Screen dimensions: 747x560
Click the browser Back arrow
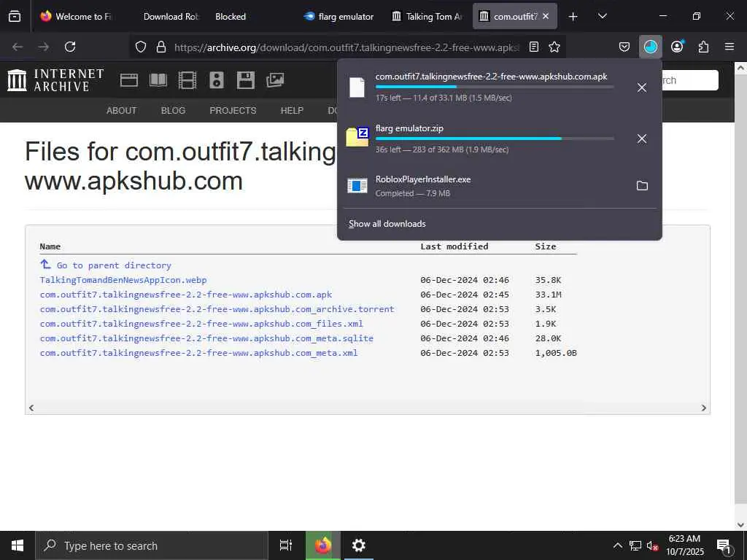pos(18,47)
